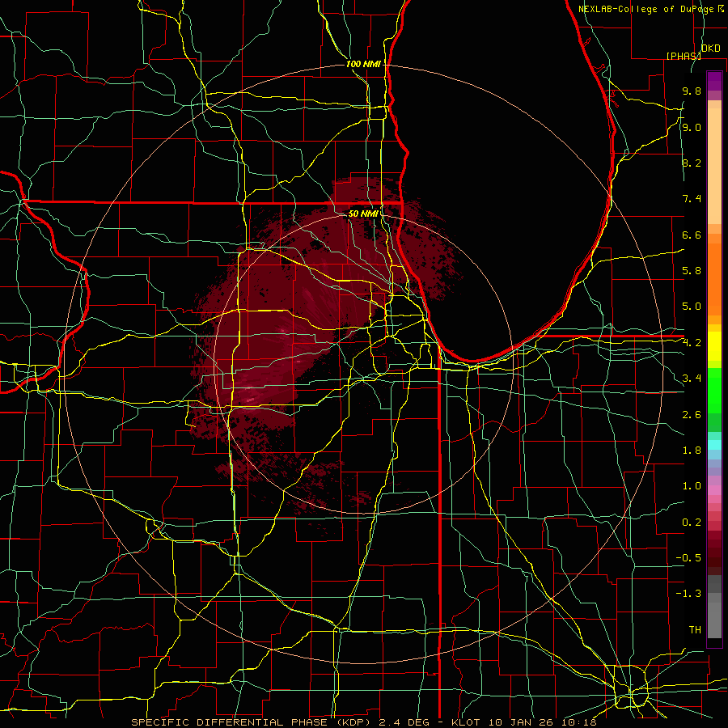This screenshot has height=728, width=728.
Task: Click the KLOT station identifier
Action: tap(467, 722)
